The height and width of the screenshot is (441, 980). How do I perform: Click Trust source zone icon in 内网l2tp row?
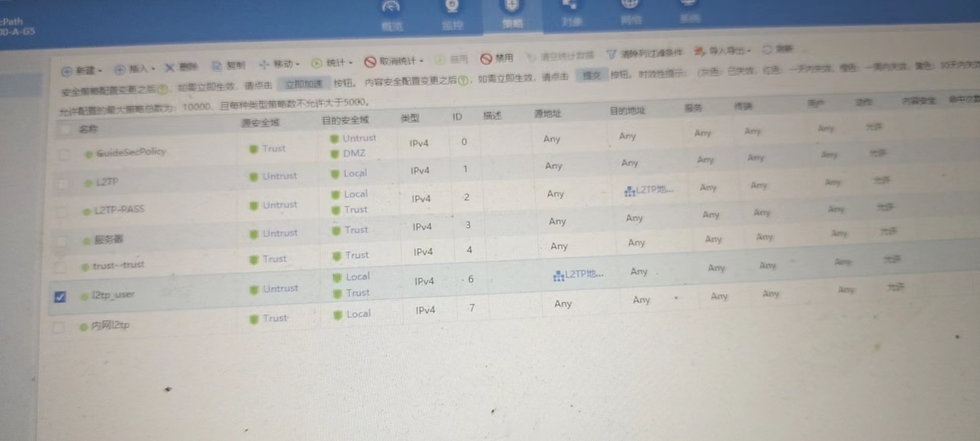(254, 320)
